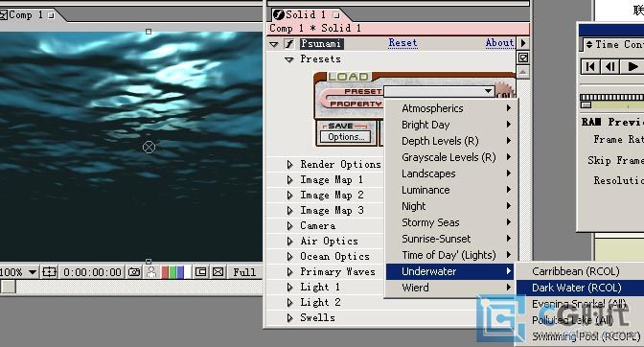
Task: Open the Full resolution dropdown
Action: coord(244,272)
